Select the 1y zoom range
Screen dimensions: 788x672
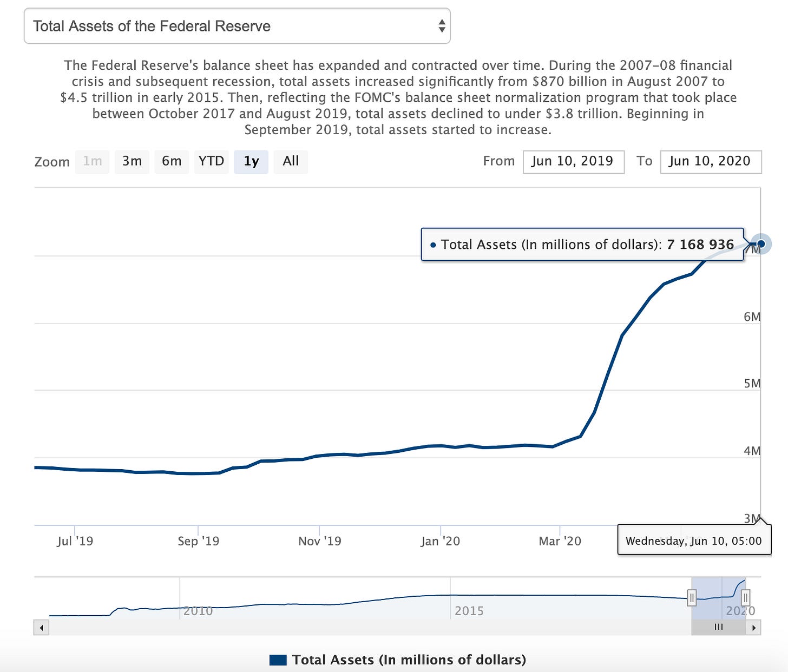pos(251,161)
